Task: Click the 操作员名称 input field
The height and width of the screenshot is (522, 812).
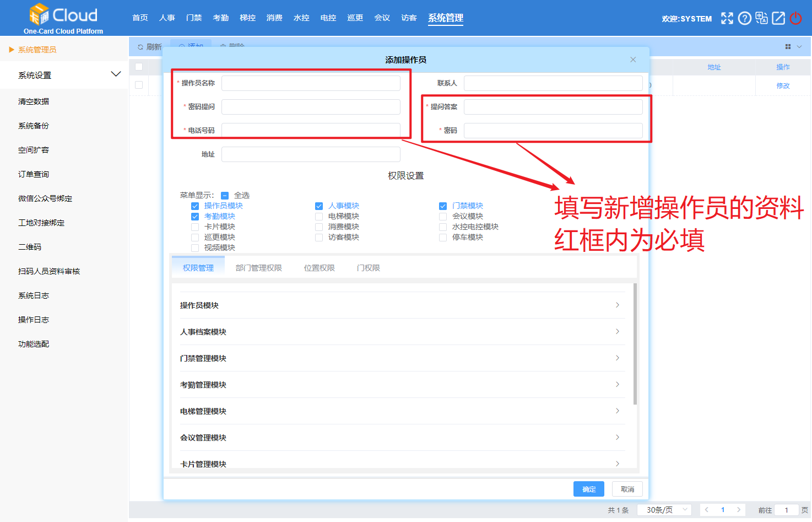Action: 311,83
